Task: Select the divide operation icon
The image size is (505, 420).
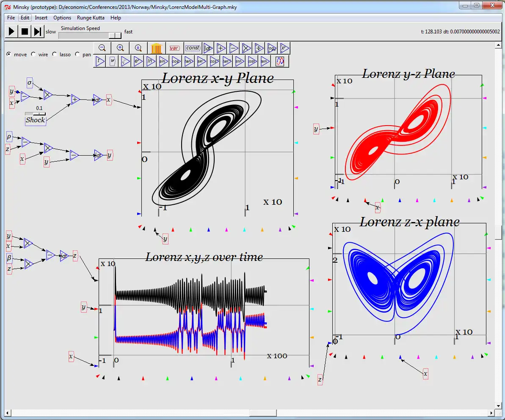Action: point(259,48)
